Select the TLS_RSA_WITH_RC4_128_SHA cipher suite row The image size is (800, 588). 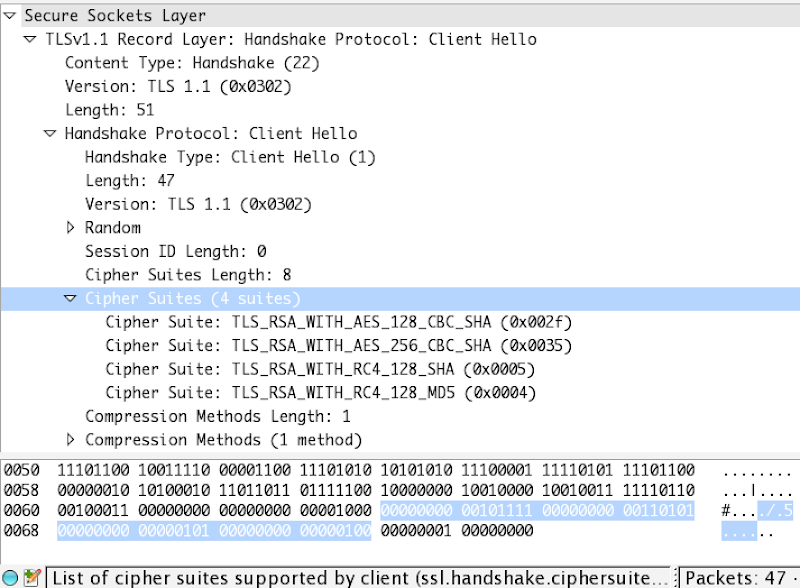click(320, 369)
